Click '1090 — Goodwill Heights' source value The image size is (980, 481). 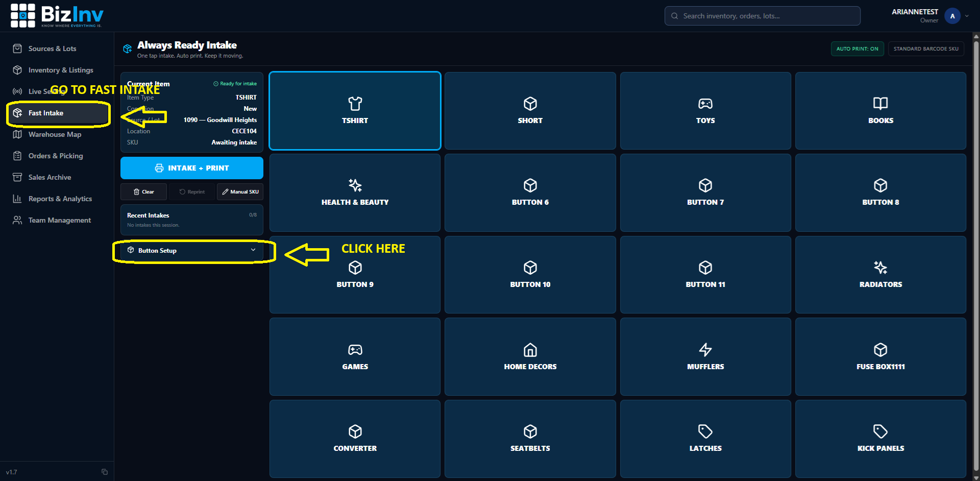pyautogui.click(x=220, y=120)
